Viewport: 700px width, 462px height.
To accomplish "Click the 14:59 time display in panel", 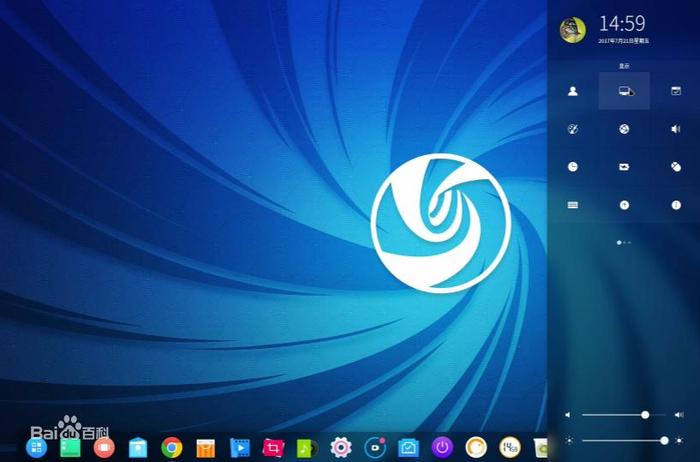I will (622, 23).
